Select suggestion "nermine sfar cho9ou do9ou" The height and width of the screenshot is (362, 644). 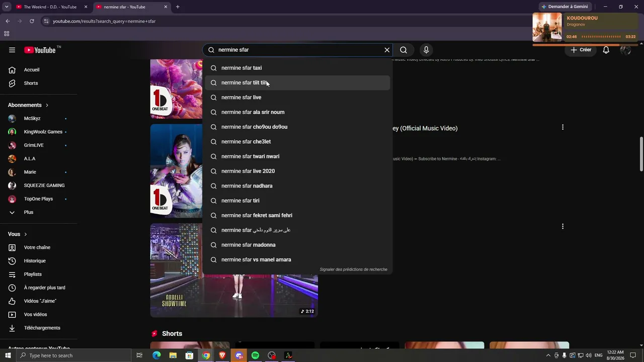pyautogui.click(x=297, y=127)
